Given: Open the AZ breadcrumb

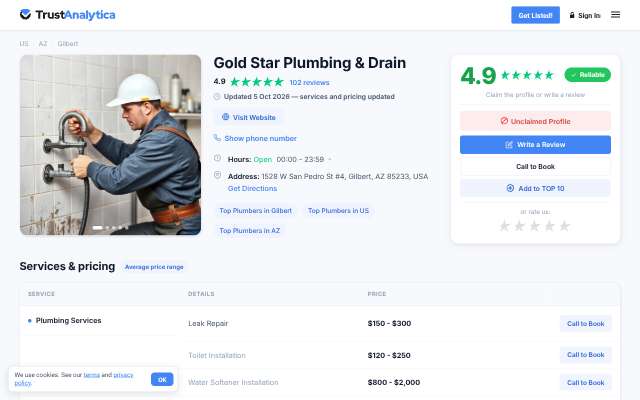Looking at the screenshot, I should (43, 43).
